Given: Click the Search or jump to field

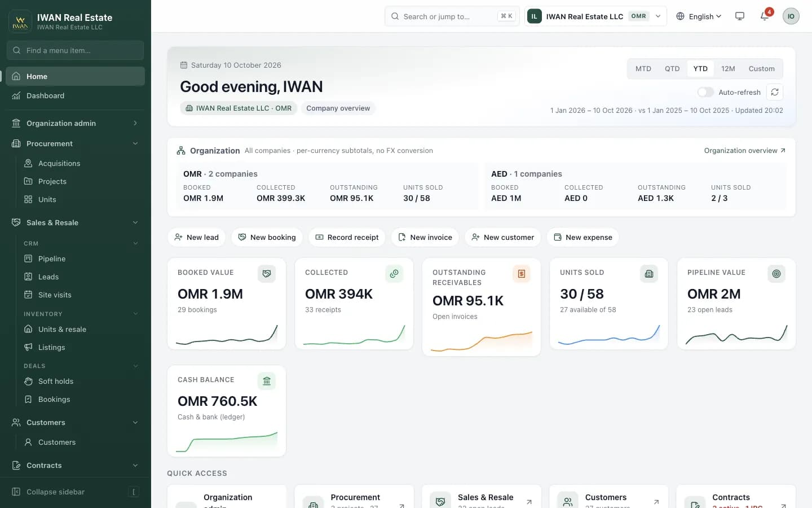Looking at the screenshot, I should point(452,16).
